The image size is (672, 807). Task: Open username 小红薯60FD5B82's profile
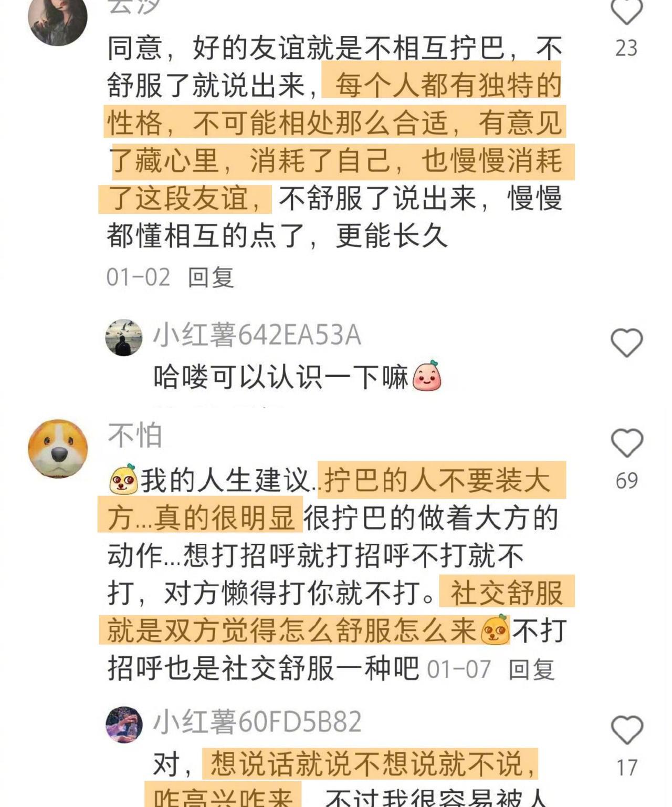[x=257, y=722]
